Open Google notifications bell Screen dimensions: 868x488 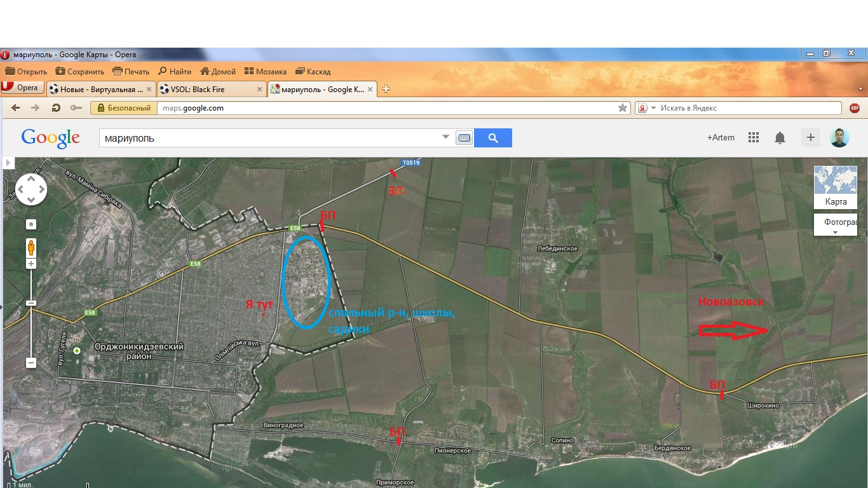780,138
